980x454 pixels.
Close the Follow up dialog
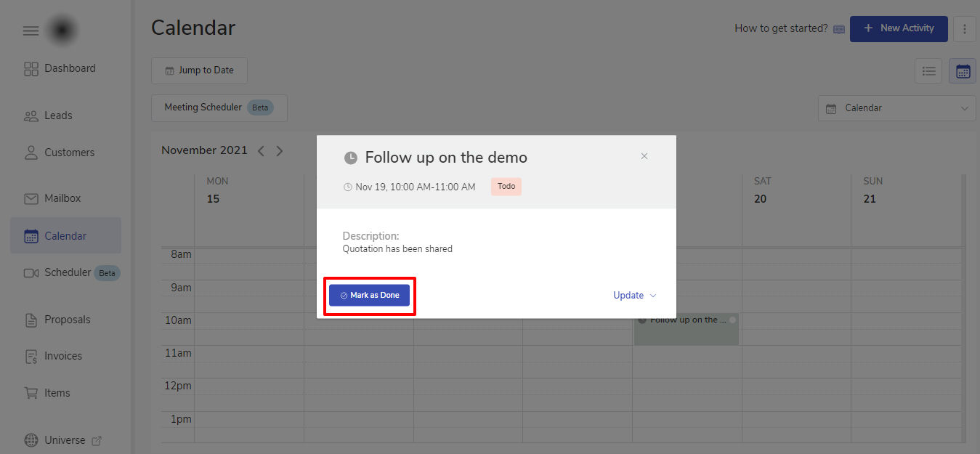(644, 156)
